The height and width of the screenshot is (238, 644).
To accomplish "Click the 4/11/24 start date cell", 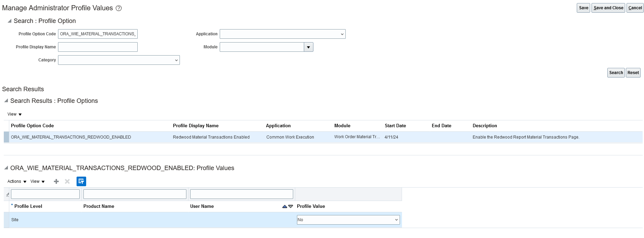I will tap(391, 137).
